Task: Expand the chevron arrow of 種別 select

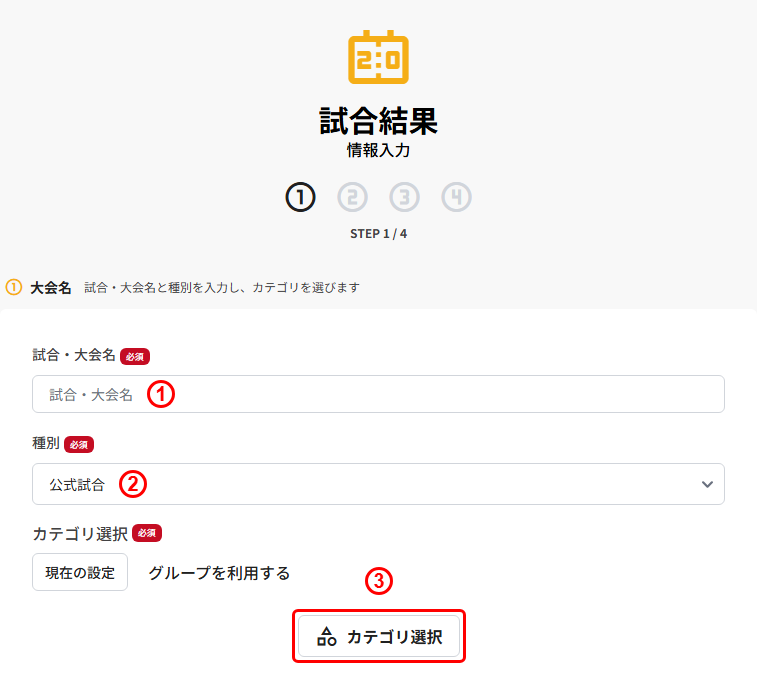Action: 707,484
